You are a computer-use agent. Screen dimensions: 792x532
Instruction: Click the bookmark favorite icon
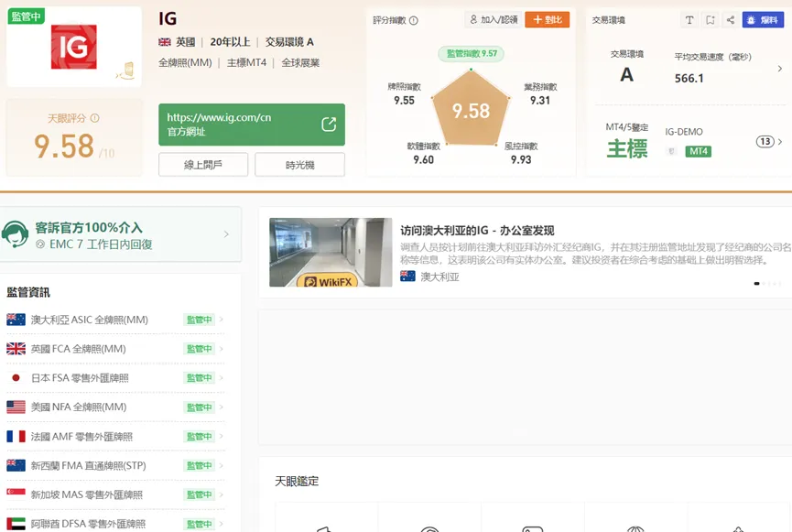711,20
